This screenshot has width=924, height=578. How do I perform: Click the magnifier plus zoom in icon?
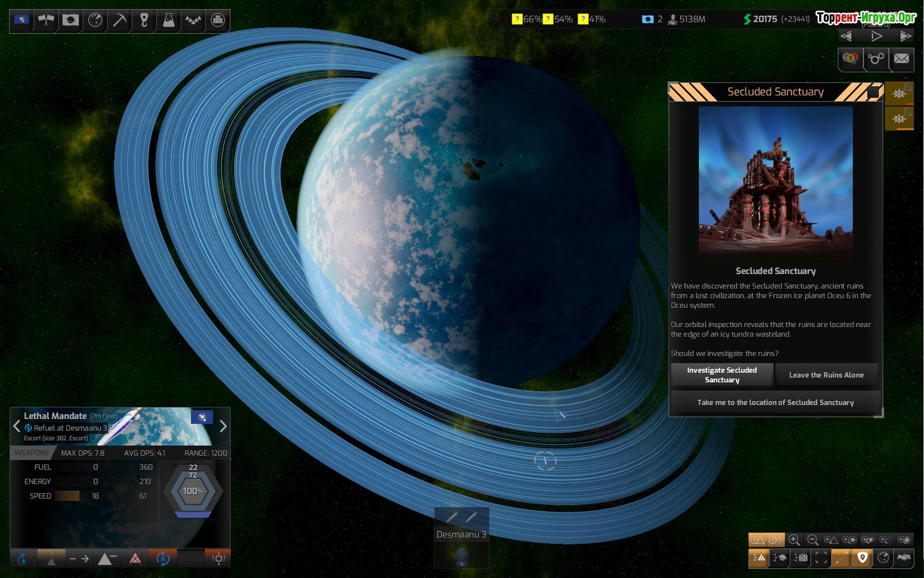point(794,540)
